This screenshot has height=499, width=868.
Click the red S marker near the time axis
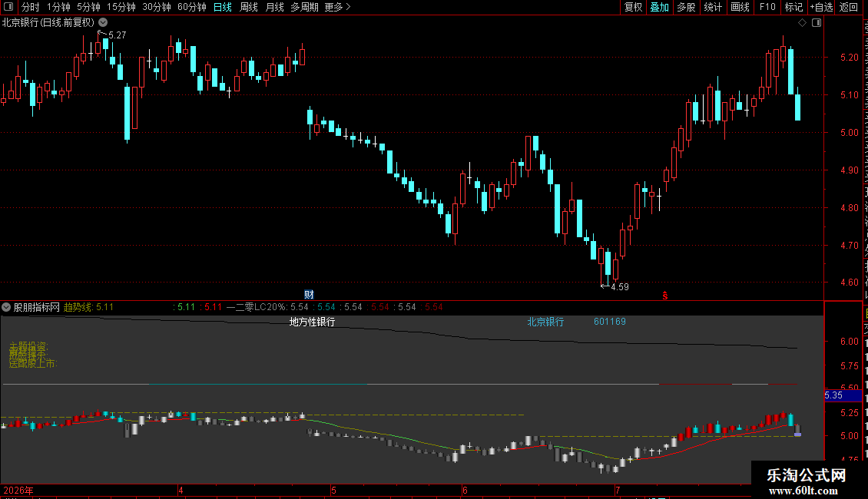pyautogui.click(x=665, y=296)
